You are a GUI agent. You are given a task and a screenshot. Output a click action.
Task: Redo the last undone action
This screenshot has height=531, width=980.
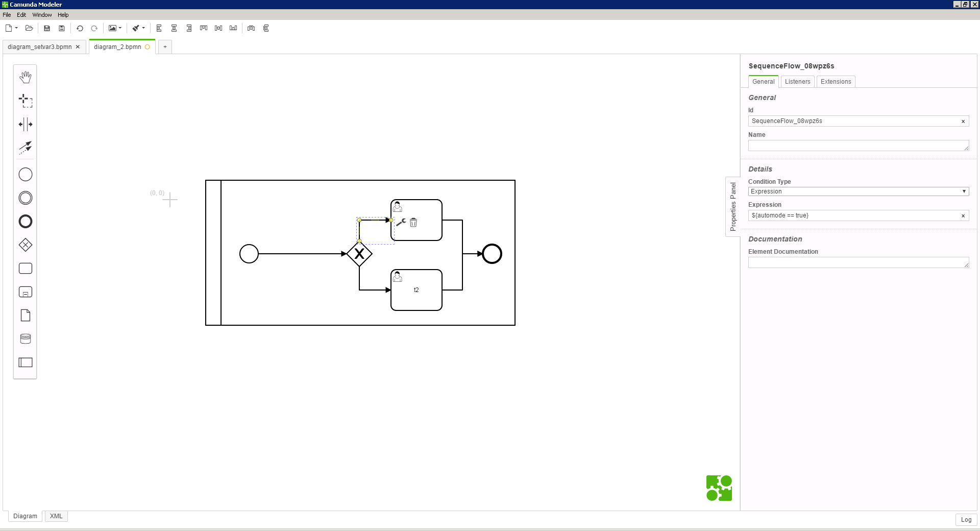pos(94,28)
